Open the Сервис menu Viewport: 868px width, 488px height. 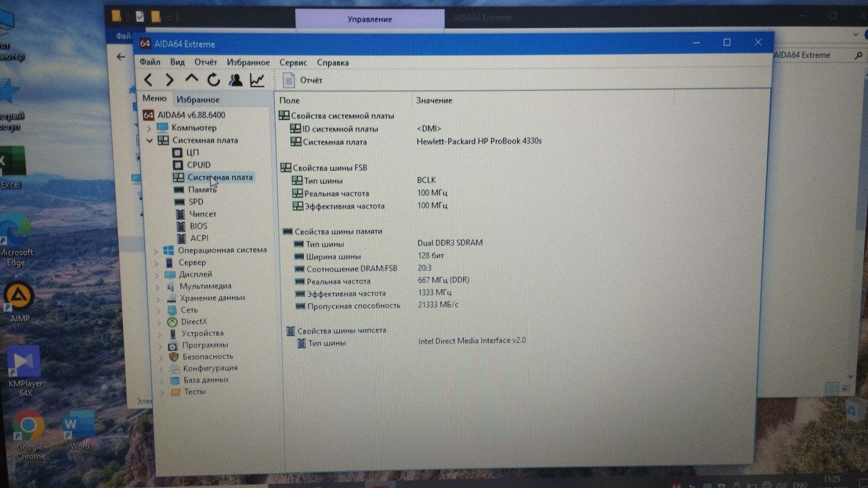click(x=293, y=62)
